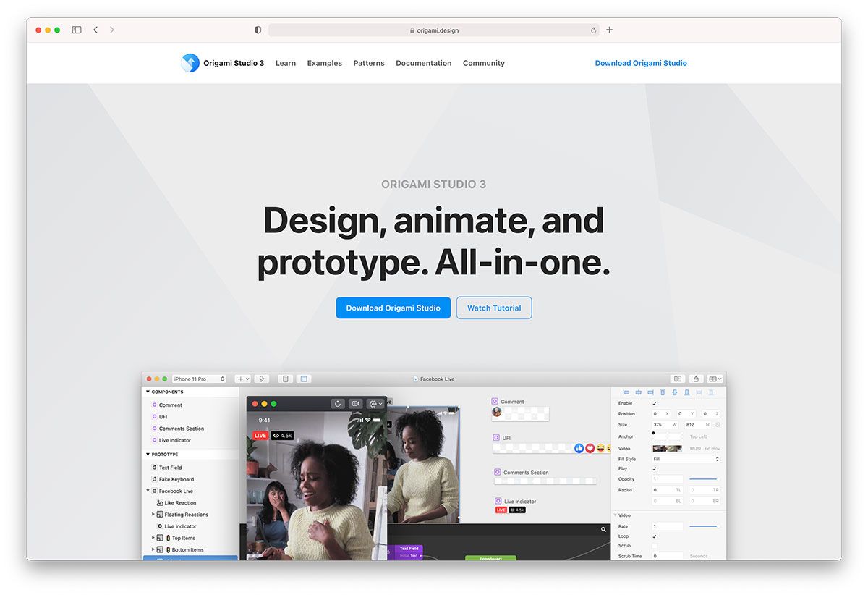Click the Safari address bar origami.design

click(433, 30)
